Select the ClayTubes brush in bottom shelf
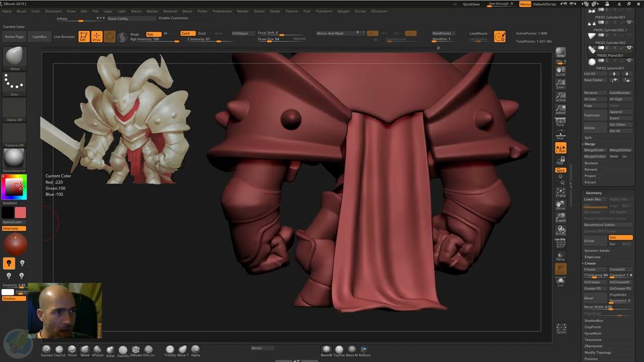Image resolution: width=644 pixels, height=362 pixels. point(59,349)
